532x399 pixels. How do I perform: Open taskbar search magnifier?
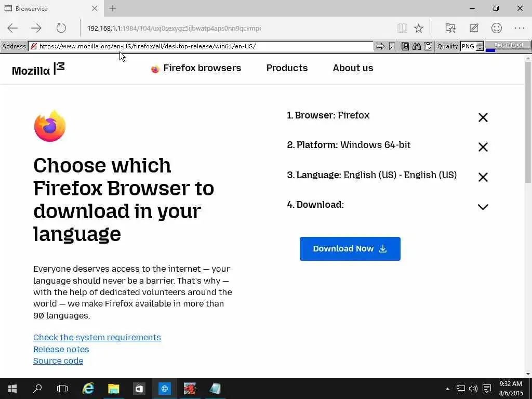(x=37, y=389)
